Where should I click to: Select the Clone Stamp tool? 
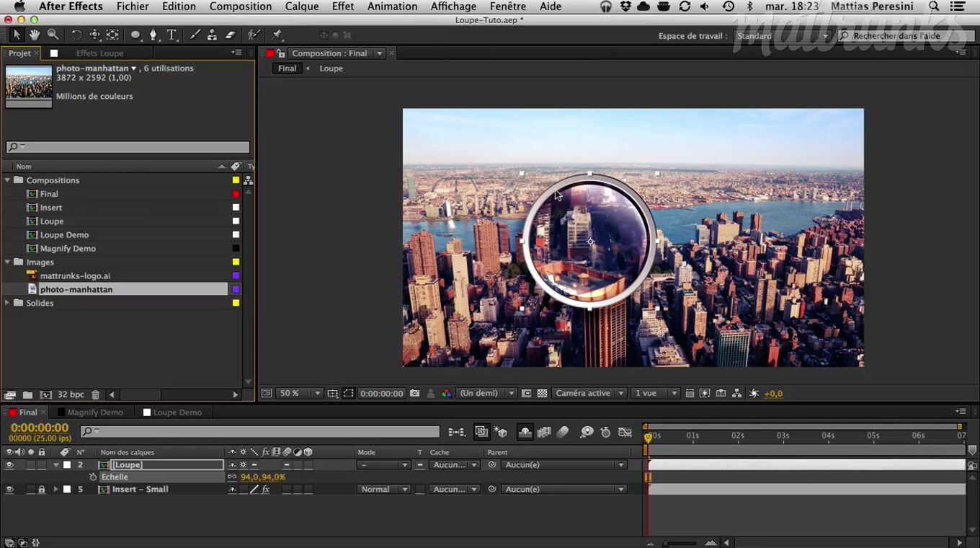point(213,35)
